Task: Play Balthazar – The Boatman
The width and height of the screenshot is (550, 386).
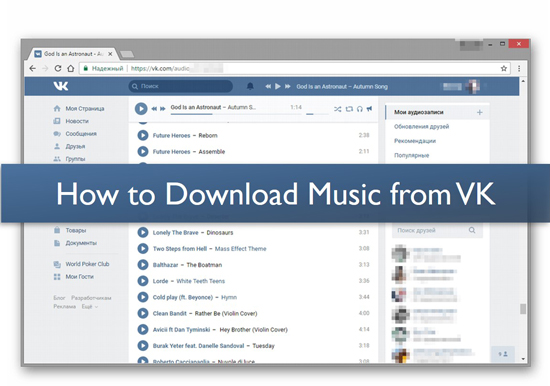Action: (143, 265)
